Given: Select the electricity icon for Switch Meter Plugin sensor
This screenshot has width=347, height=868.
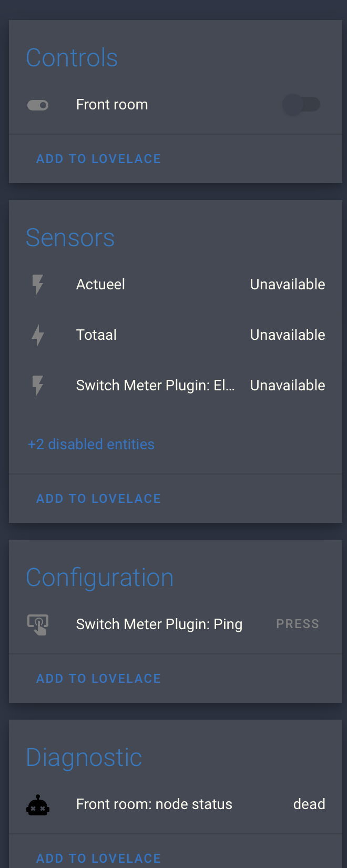Looking at the screenshot, I should [x=37, y=386].
